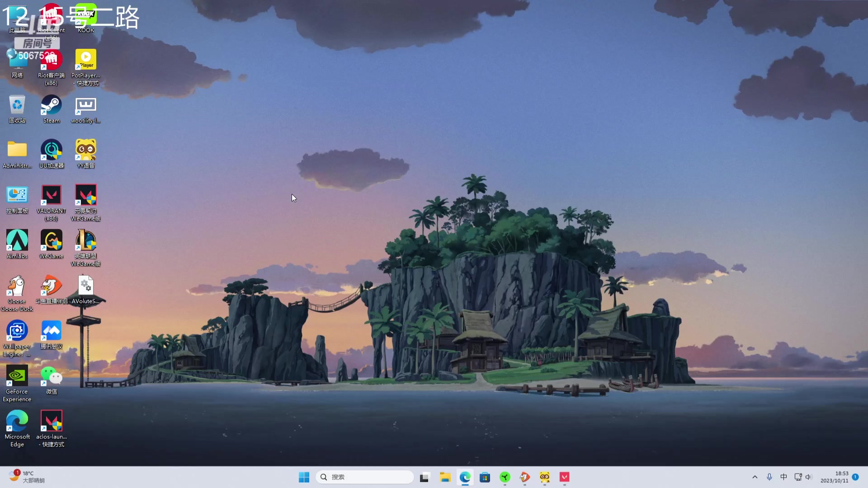The width and height of the screenshot is (868, 488).
Task: Select the 无畏契约 WeGame版 shortcut
Action: pos(85,202)
